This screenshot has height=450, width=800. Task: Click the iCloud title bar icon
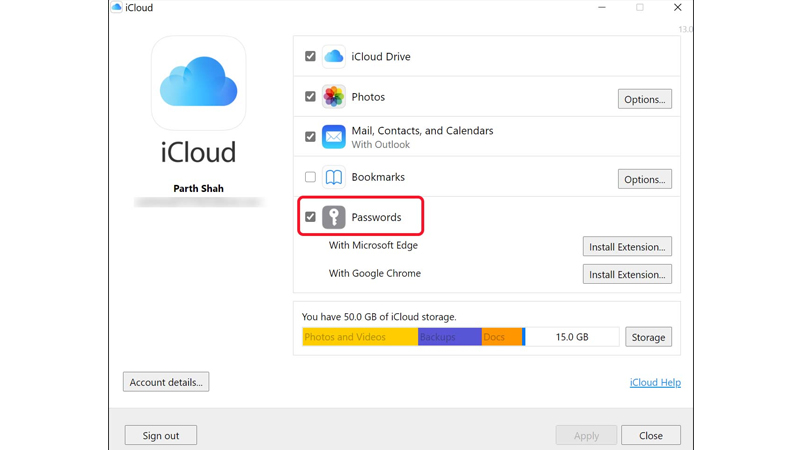pyautogui.click(x=117, y=7)
